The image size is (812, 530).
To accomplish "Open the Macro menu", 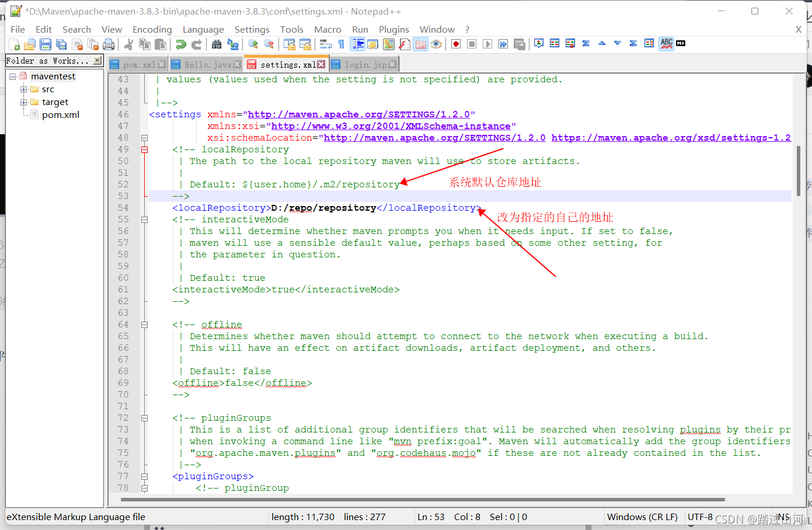I will click(327, 30).
